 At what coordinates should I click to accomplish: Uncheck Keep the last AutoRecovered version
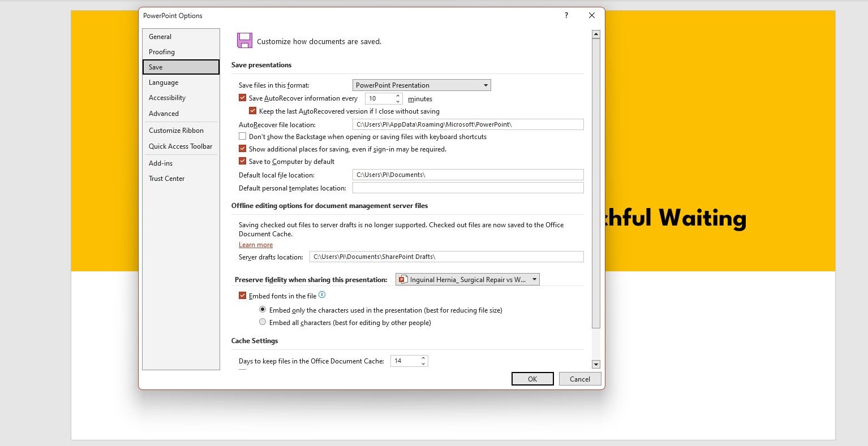253,111
